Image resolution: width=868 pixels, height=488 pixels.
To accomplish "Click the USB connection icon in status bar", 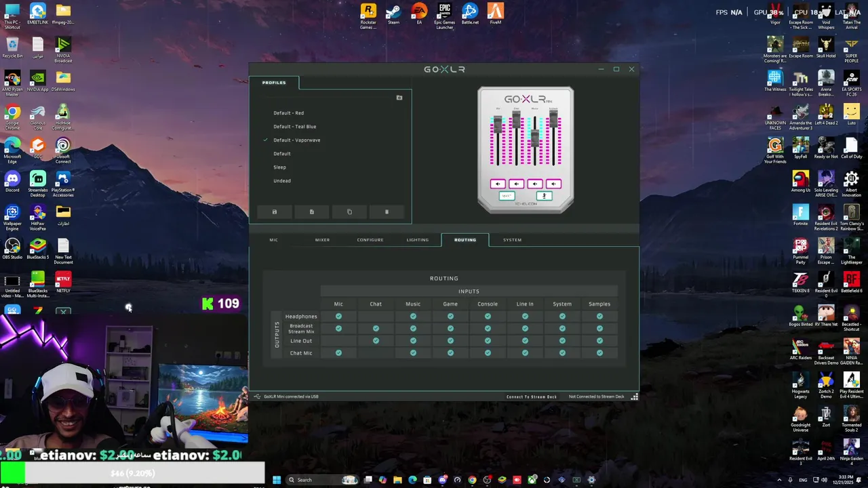I will pyautogui.click(x=257, y=396).
